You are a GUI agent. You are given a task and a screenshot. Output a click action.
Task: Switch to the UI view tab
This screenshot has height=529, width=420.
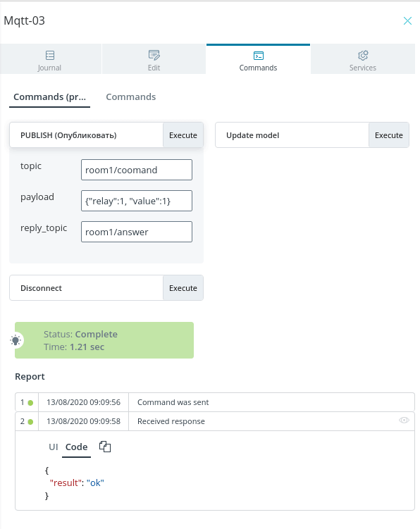[54, 447]
